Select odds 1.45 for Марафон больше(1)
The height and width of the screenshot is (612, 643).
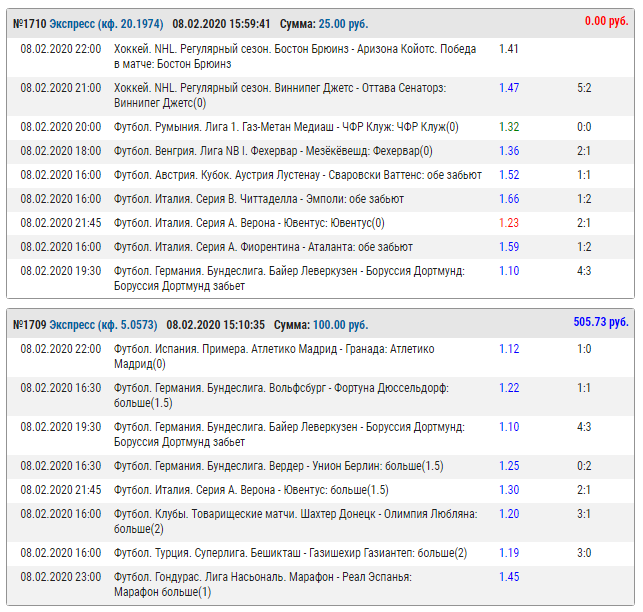[509, 577]
